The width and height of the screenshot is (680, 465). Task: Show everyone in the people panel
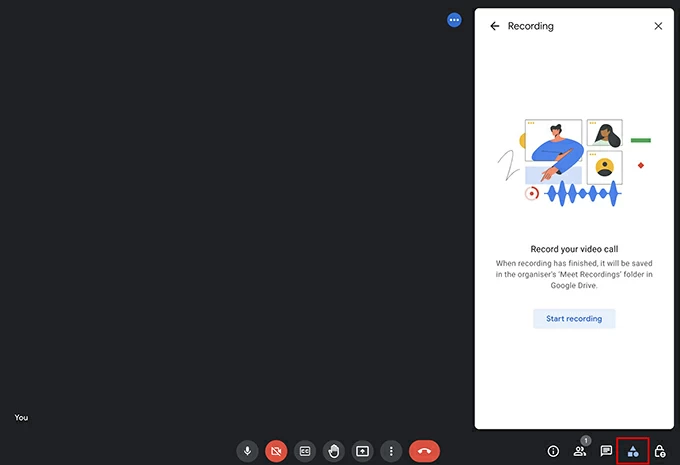580,451
